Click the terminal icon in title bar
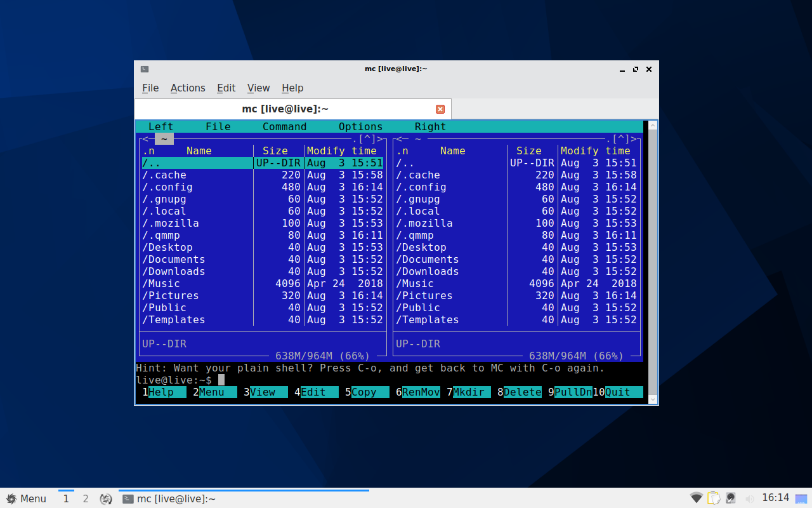 145,69
